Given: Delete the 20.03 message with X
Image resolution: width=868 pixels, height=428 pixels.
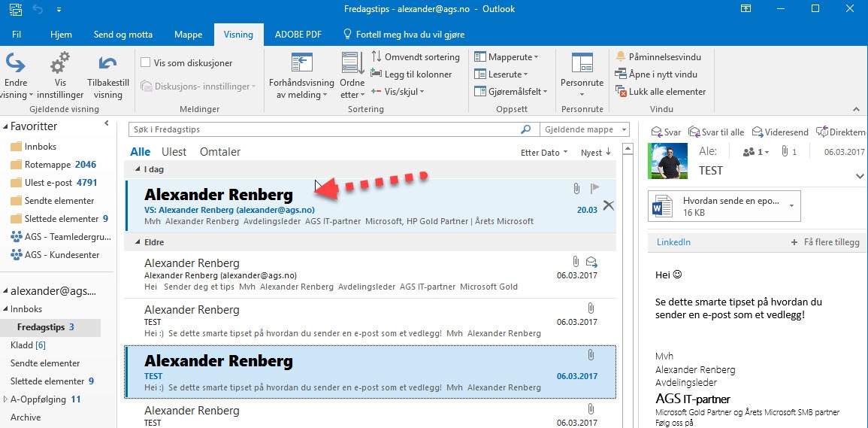Looking at the screenshot, I should [608, 205].
